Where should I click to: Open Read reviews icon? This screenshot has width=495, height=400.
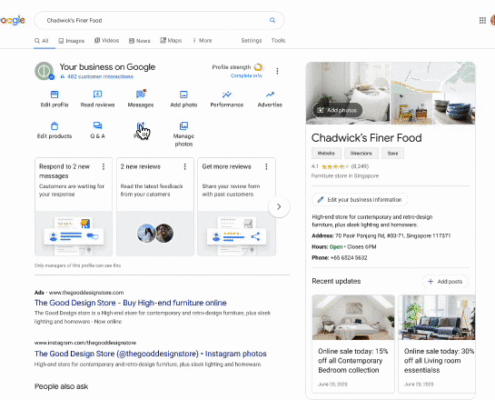97,95
